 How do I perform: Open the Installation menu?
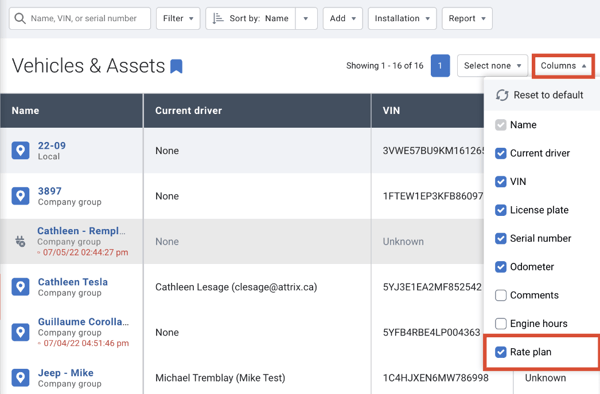(x=402, y=18)
